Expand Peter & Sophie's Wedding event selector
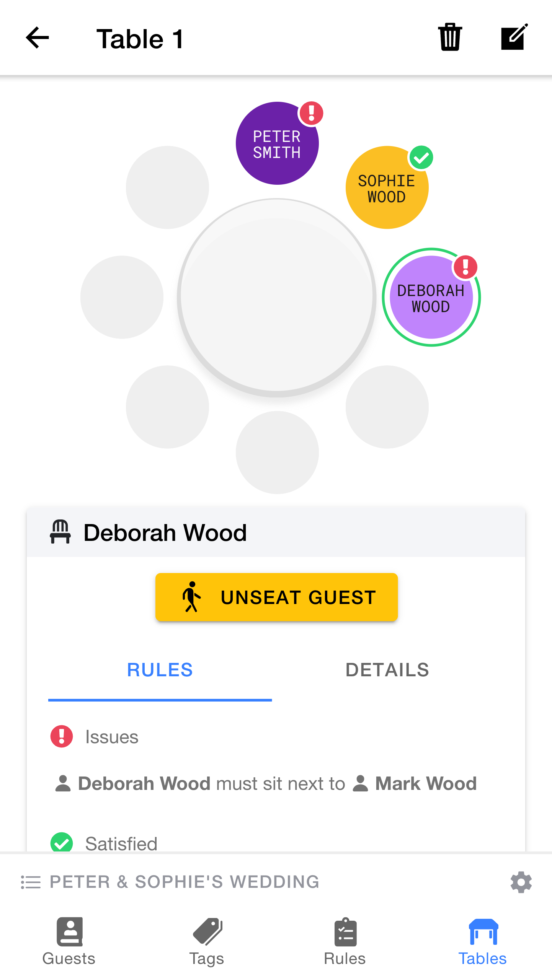 [185, 882]
